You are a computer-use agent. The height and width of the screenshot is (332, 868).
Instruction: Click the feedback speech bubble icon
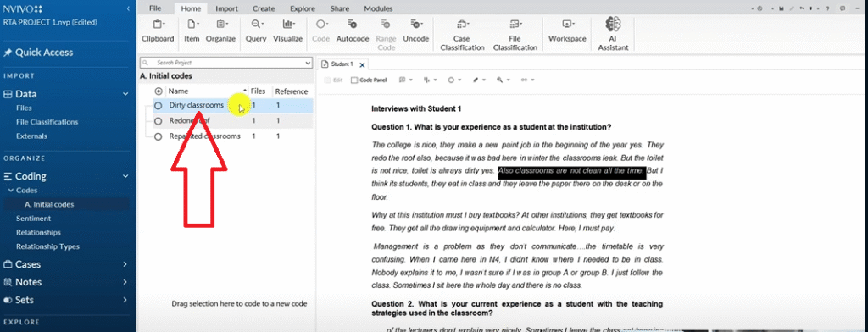point(843,8)
